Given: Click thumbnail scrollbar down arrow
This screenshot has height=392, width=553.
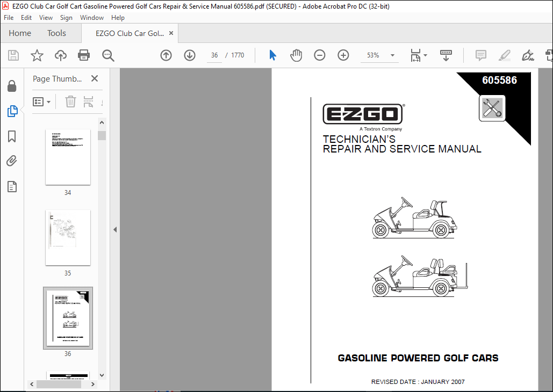Looking at the screenshot, I should [x=102, y=375].
